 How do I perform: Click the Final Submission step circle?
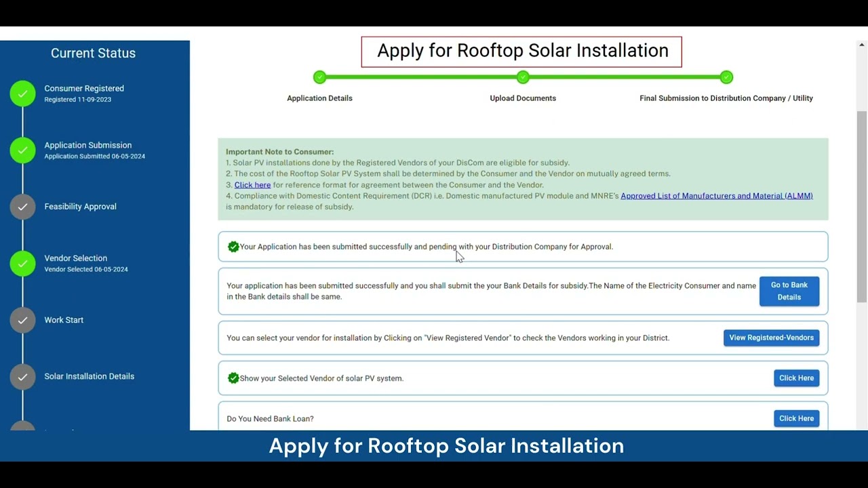click(x=726, y=77)
